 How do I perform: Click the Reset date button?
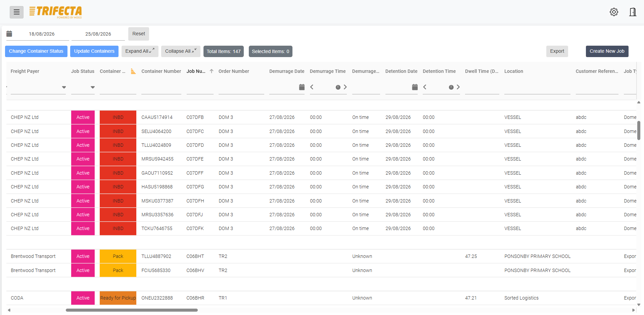(x=139, y=34)
